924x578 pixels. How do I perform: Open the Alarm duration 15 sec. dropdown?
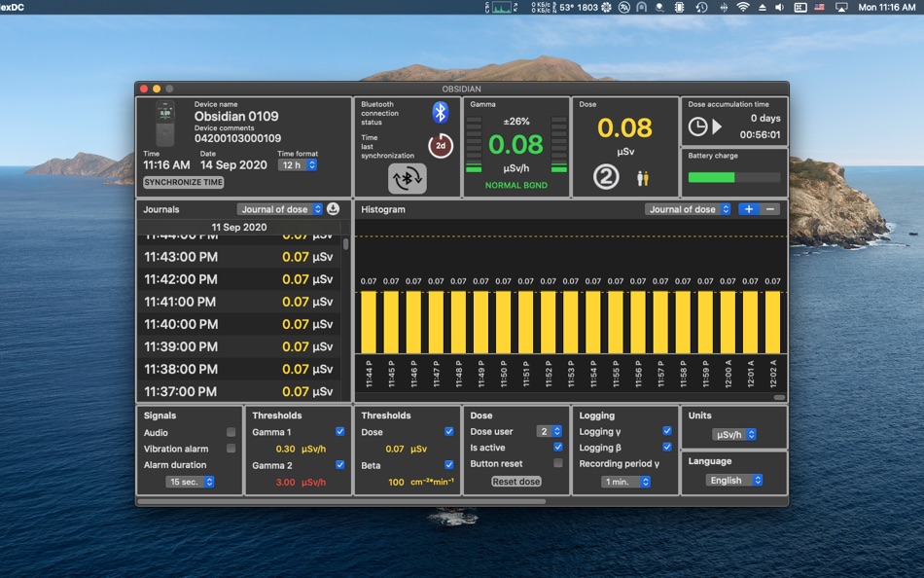190,482
